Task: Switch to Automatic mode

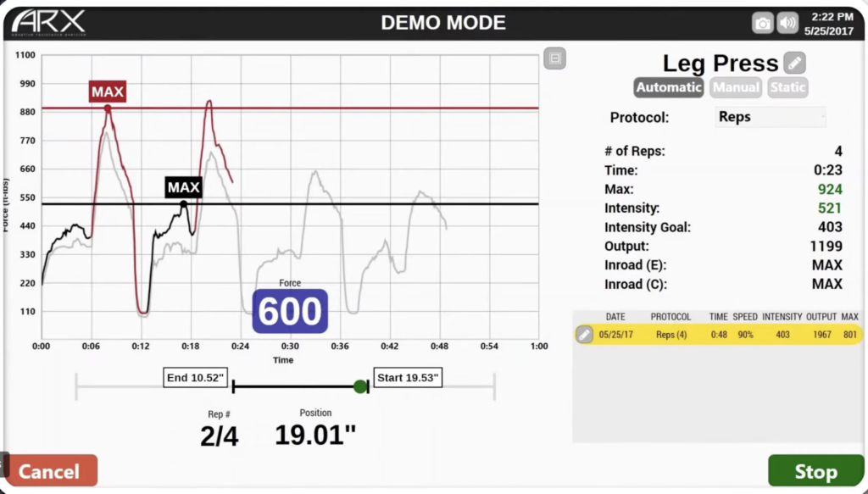Action: pyautogui.click(x=669, y=87)
